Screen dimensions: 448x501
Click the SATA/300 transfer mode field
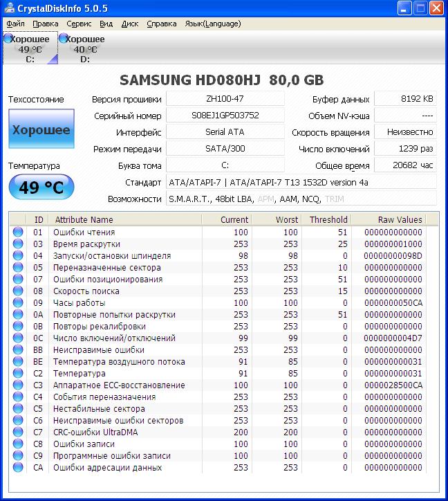(225, 149)
